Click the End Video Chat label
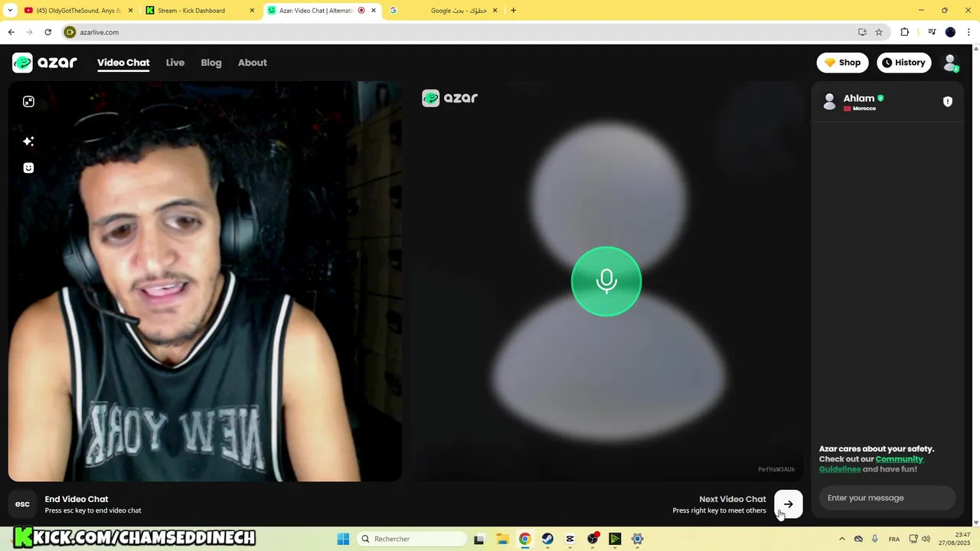Image resolution: width=980 pixels, height=551 pixels. [77, 499]
